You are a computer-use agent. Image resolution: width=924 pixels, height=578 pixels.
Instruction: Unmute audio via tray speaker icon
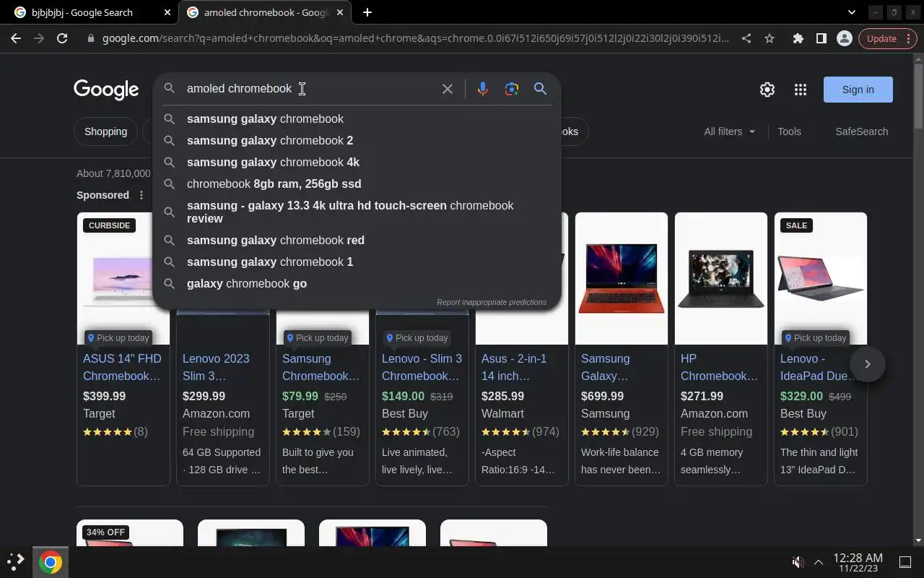pos(798,562)
